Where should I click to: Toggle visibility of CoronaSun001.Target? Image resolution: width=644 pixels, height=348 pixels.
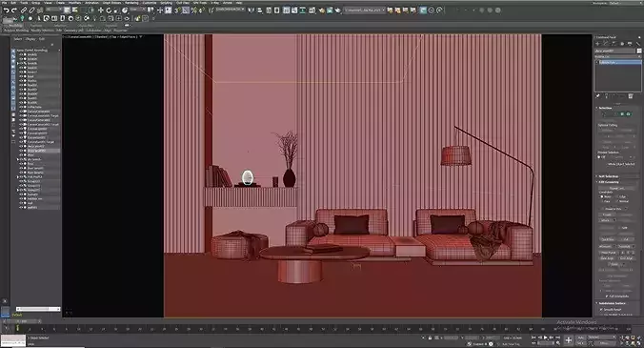[x=21, y=142]
